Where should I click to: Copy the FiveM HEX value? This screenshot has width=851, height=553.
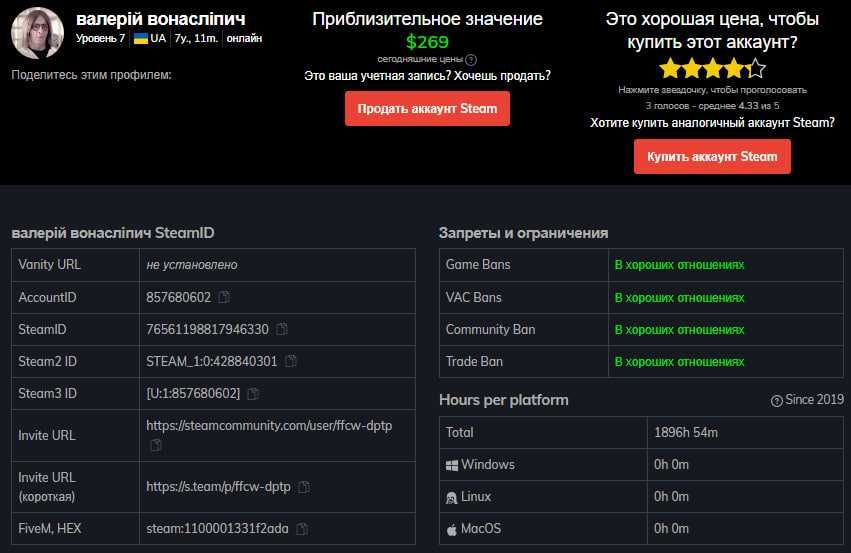(x=302, y=529)
